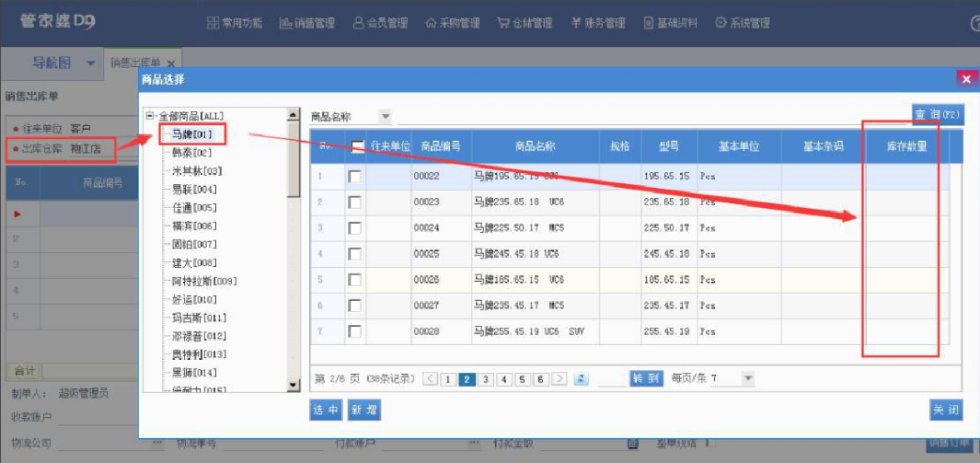Screen dimensions: 980x463
Task: Open the 仓储管理 menu
Action: point(525,23)
